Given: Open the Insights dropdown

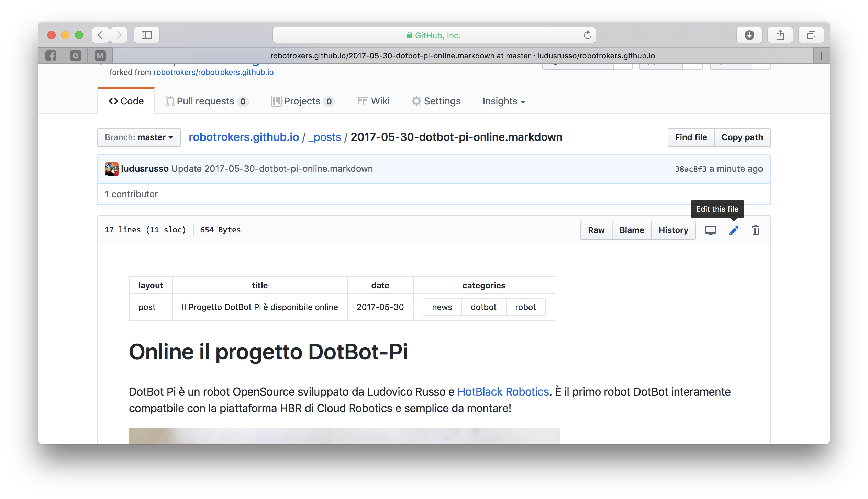Looking at the screenshot, I should (x=503, y=101).
